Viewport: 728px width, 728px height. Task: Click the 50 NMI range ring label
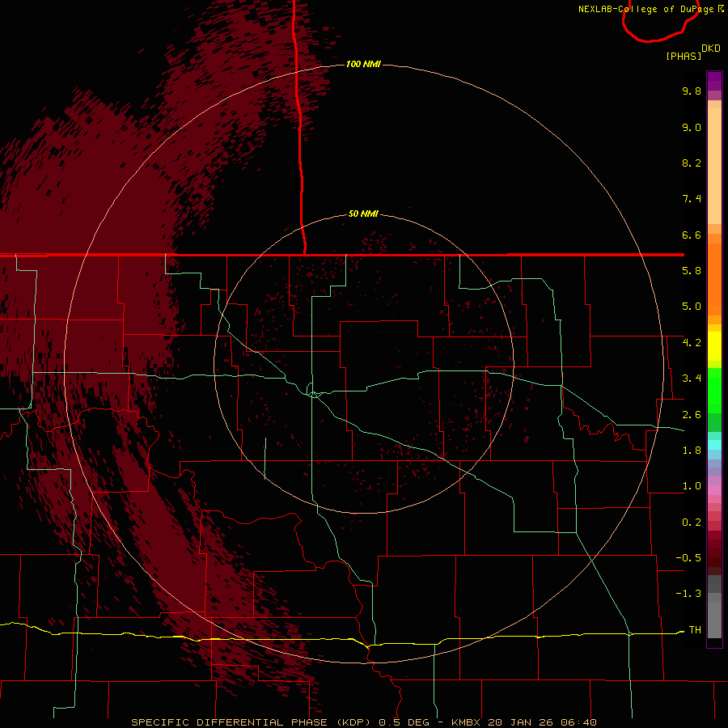pos(363,214)
